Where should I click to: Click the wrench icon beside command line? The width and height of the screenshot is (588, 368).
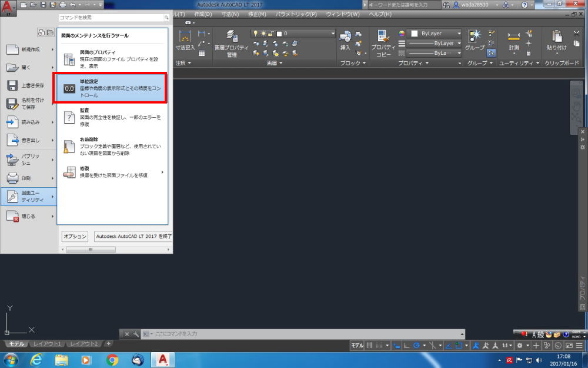(x=136, y=334)
